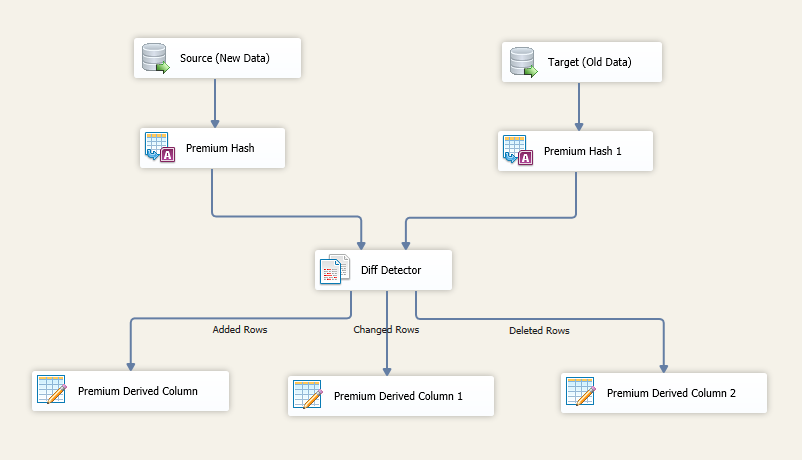Click the "Premium Hash 1" name text
The height and width of the screenshot is (460, 802).
click(x=583, y=153)
